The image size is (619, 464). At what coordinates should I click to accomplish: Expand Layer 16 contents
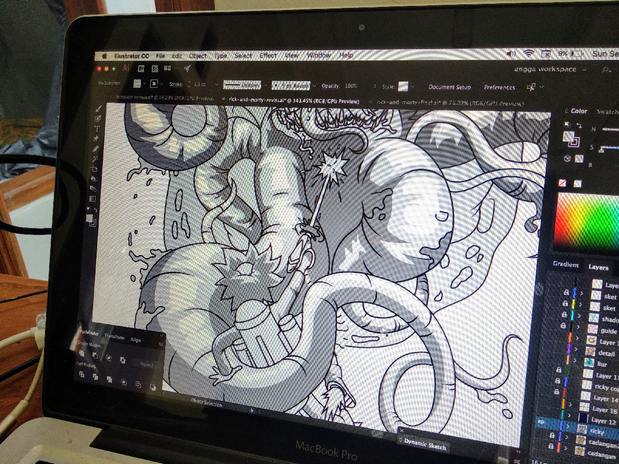(x=570, y=404)
